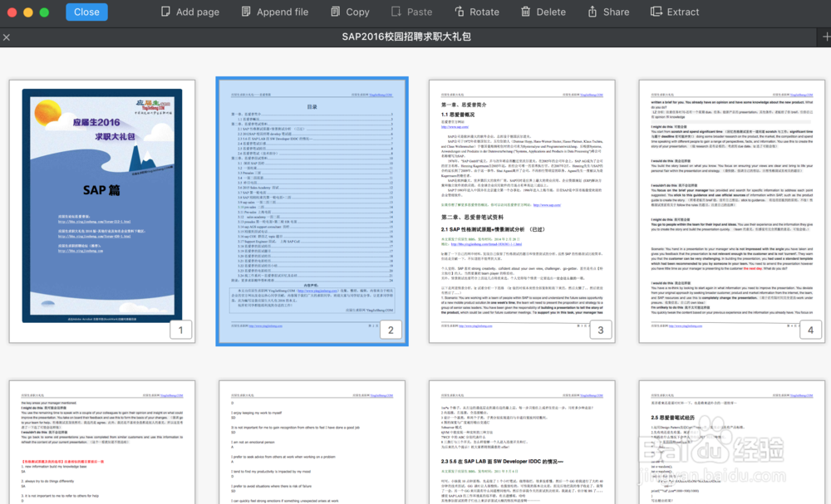Click the Share icon
831x504 pixels.
pos(593,12)
